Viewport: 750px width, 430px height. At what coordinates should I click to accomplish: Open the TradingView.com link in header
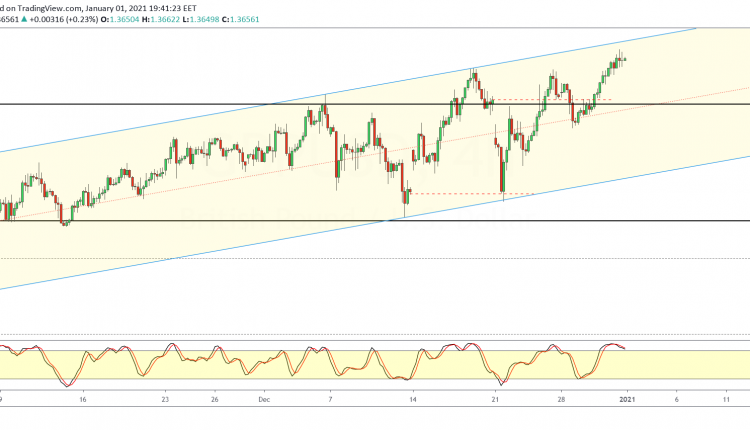45,6
